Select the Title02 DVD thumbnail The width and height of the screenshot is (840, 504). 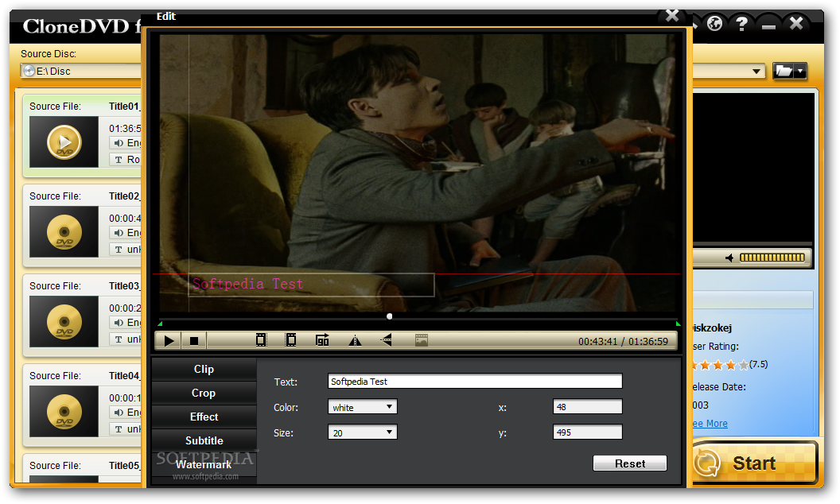coord(64,232)
